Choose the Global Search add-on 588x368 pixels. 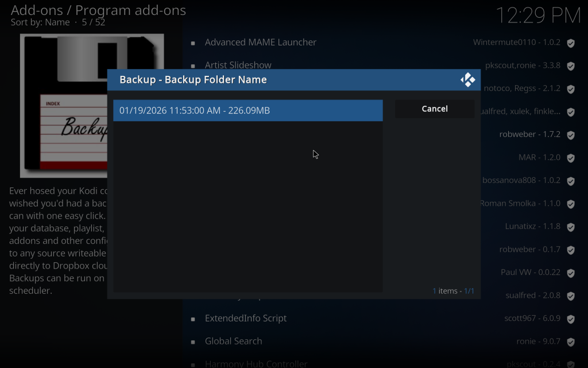click(x=233, y=342)
